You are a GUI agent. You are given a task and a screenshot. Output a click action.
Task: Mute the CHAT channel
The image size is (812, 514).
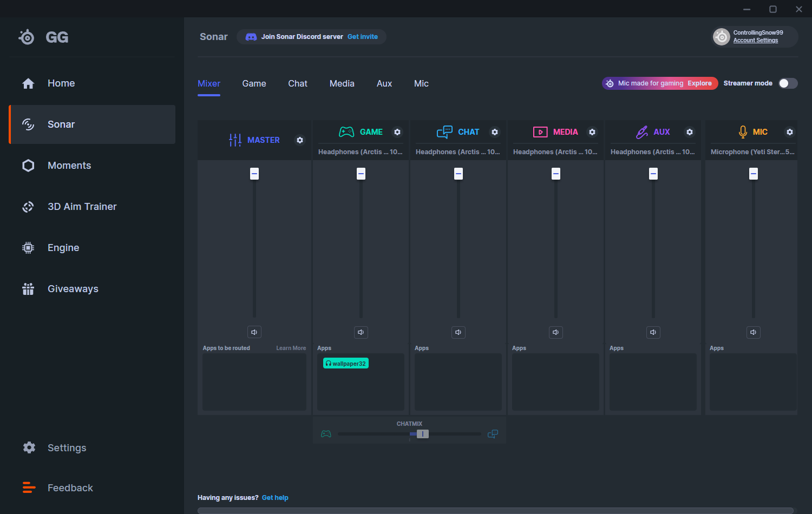(x=459, y=332)
